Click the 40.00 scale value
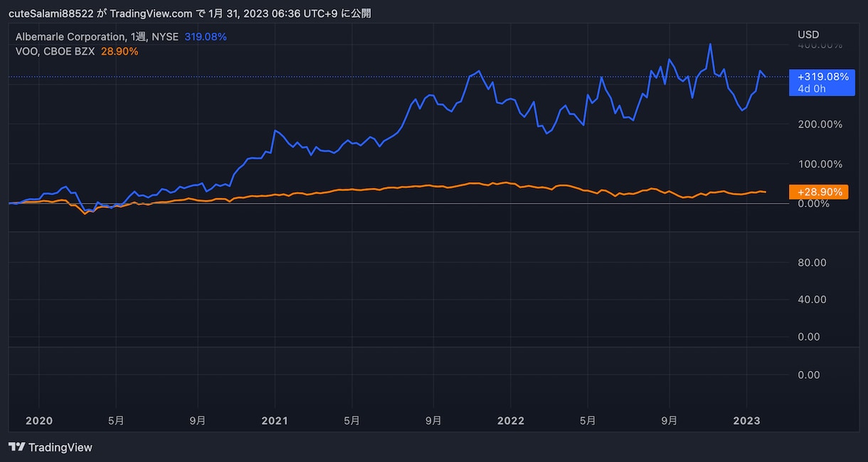This screenshot has height=462, width=868. [x=812, y=299]
